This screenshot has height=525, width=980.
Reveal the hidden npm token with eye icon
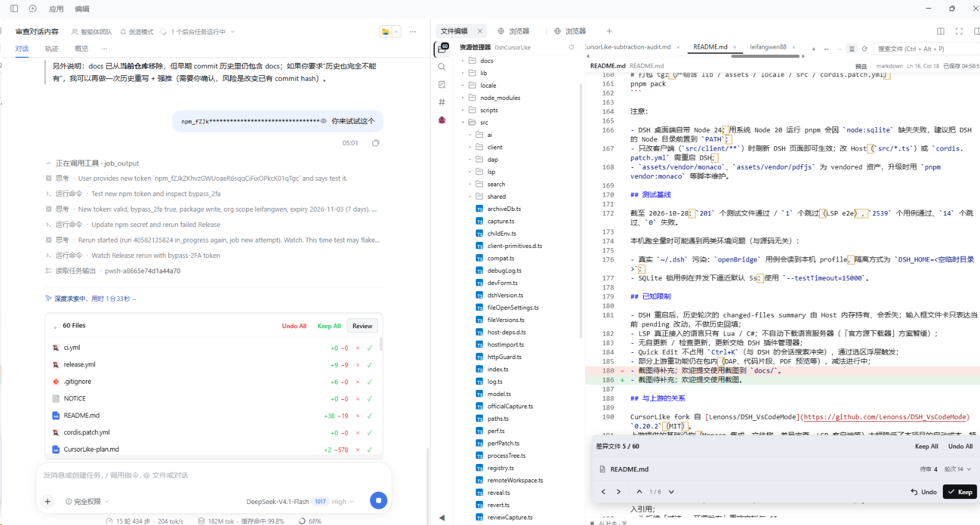coord(324,121)
